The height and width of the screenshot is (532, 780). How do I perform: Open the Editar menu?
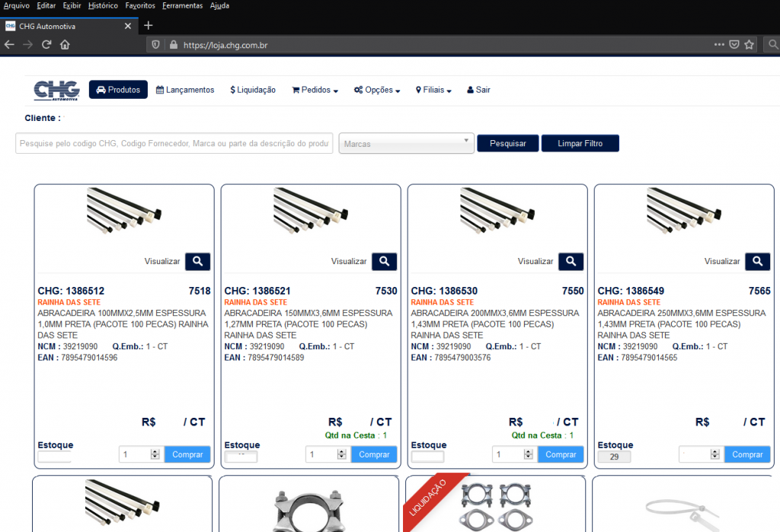(x=46, y=5)
